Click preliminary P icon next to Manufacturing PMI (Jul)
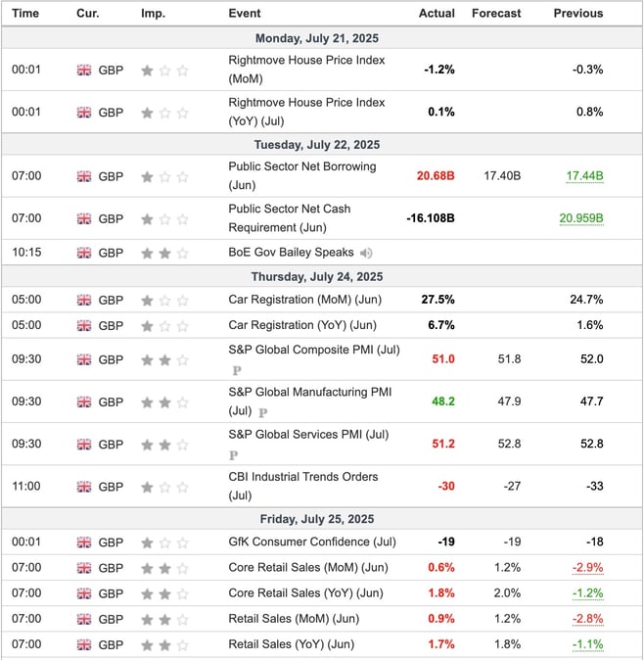The height and width of the screenshot is (660, 644). pyautogui.click(x=263, y=412)
